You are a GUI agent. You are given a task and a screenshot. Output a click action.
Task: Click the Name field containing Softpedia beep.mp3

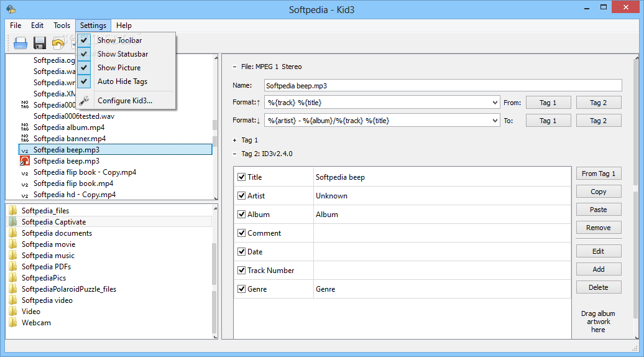[443, 85]
